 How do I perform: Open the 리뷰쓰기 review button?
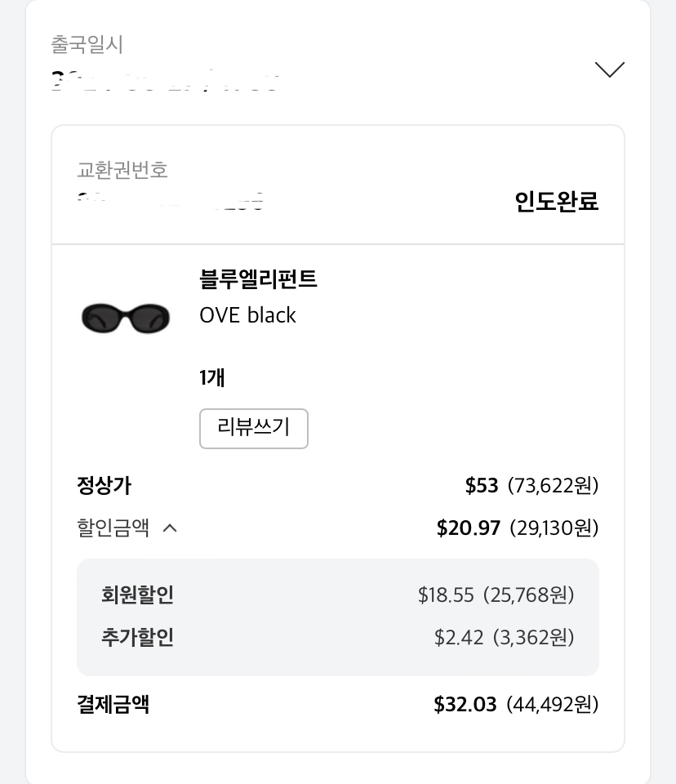click(253, 429)
